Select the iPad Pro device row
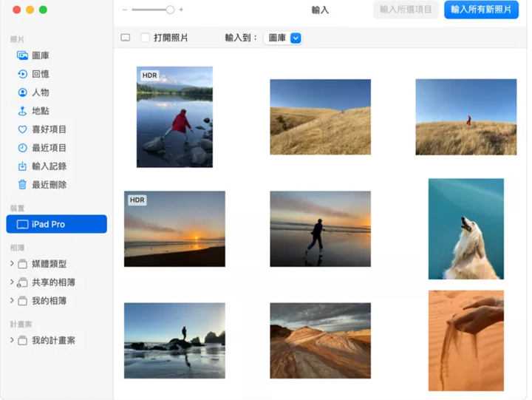 57,224
